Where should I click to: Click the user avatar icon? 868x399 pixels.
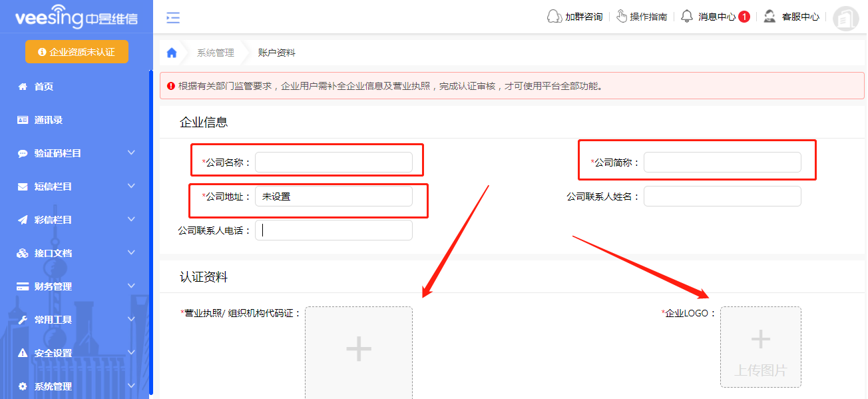846,18
